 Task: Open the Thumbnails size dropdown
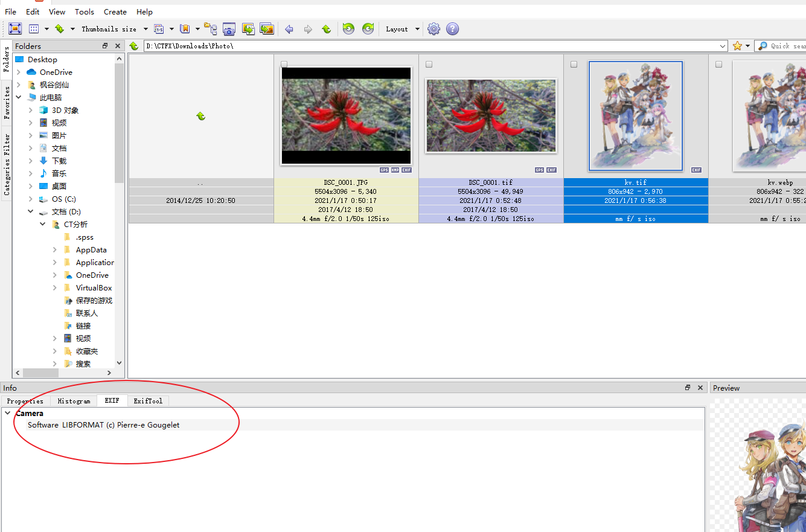(146, 29)
